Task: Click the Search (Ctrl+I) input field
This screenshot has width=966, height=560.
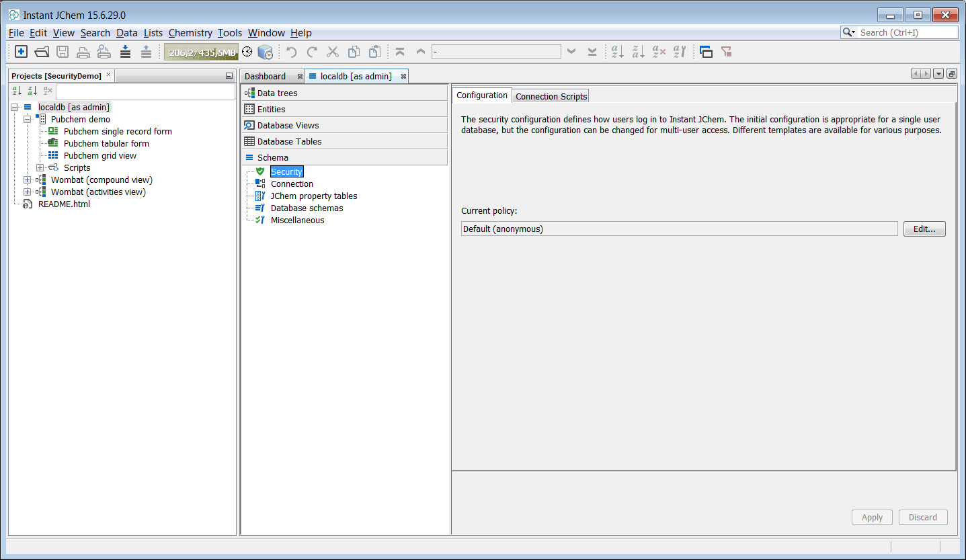Action: point(908,32)
